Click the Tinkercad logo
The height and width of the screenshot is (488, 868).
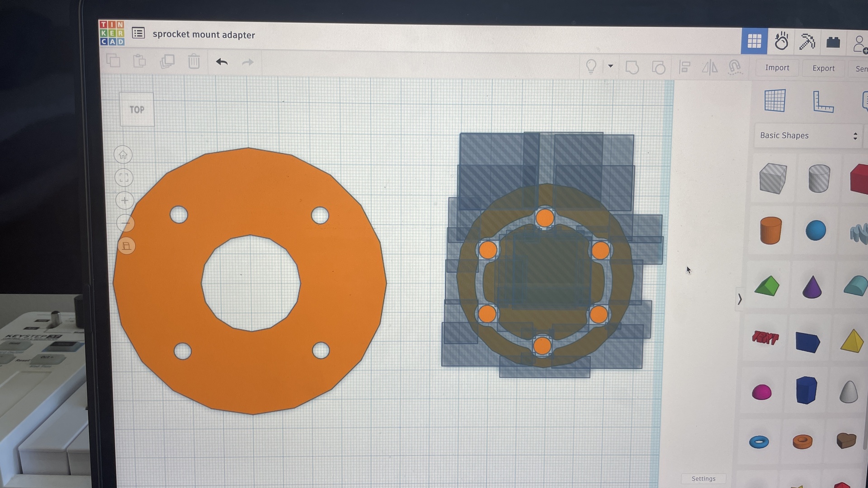click(112, 33)
